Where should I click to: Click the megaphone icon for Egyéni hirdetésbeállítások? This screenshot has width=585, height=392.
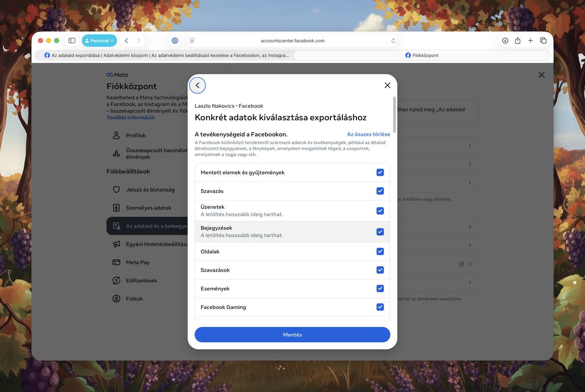(117, 244)
